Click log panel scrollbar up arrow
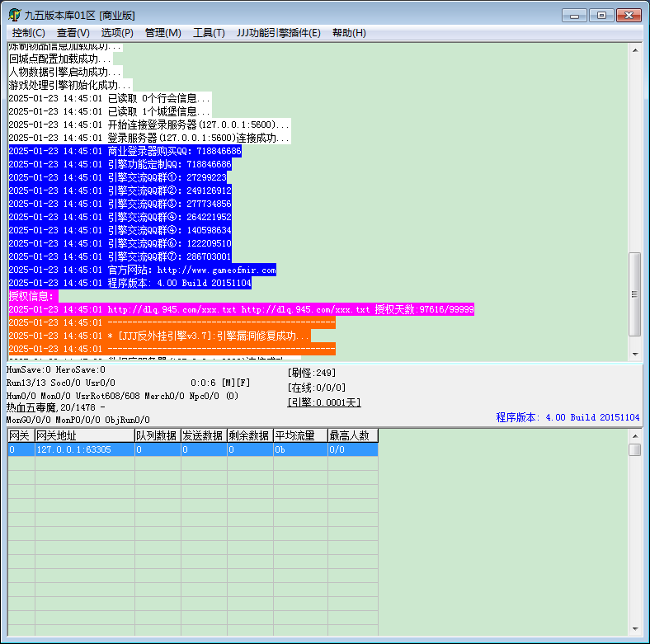 (x=635, y=50)
